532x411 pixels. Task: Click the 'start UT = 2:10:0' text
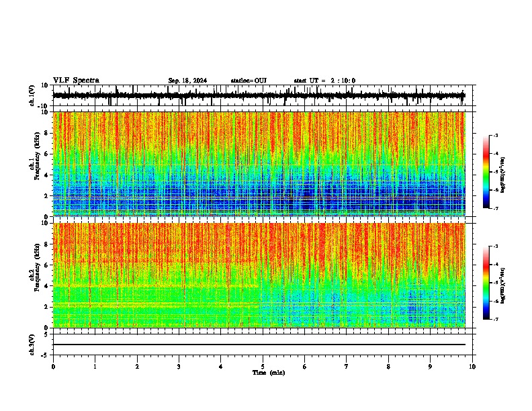[x=324, y=81]
